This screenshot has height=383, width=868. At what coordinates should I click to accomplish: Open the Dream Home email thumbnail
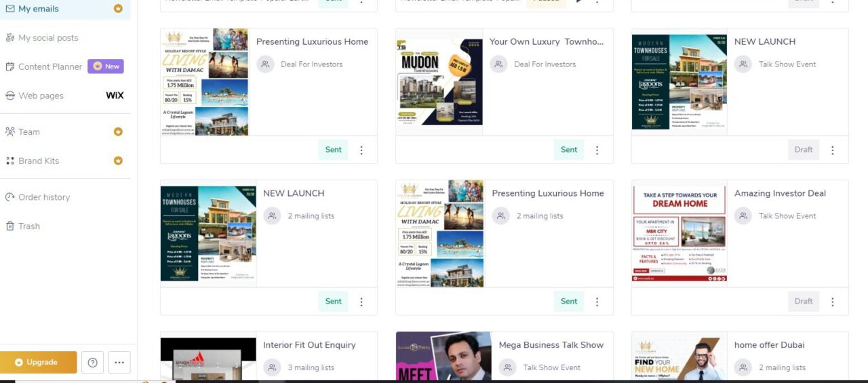(x=679, y=234)
